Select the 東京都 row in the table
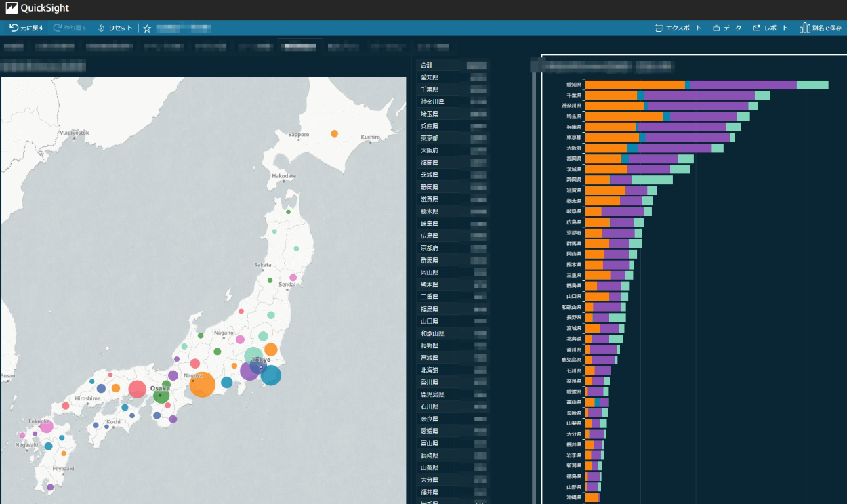Viewport: 847px width, 504px height. 429,138
